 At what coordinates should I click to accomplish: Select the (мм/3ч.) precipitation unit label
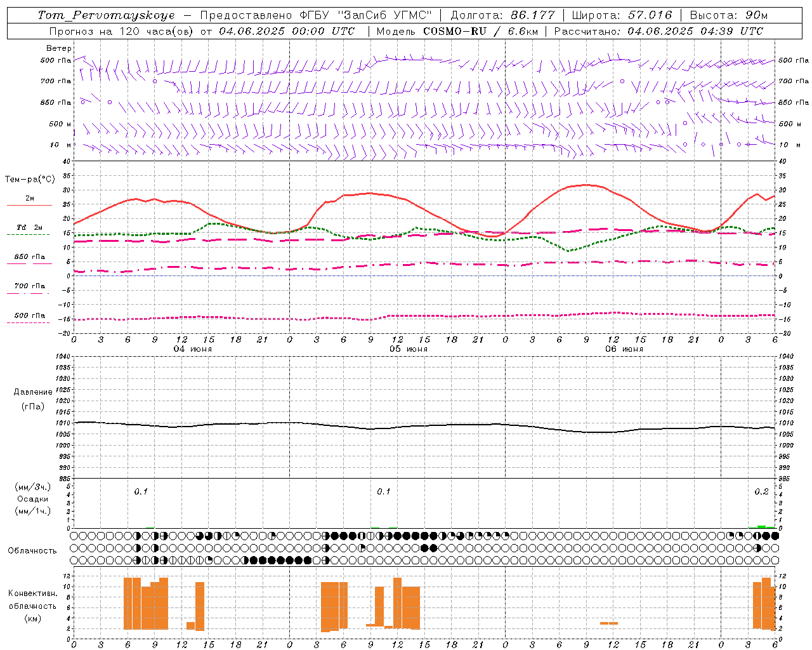pyautogui.click(x=33, y=487)
